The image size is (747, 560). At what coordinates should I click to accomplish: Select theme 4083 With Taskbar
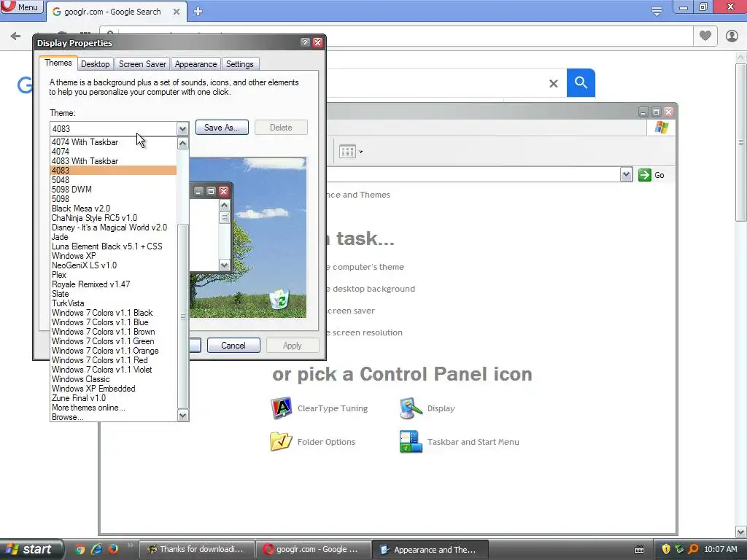[x=113, y=161]
